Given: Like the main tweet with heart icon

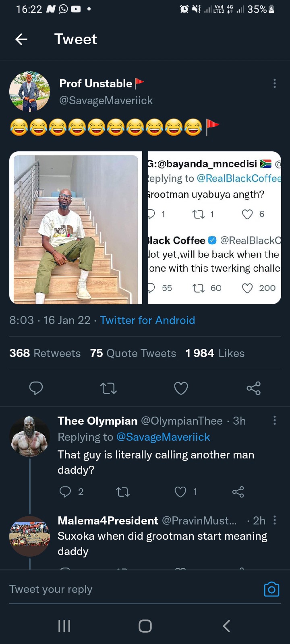Looking at the screenshot, I should 181,388.
